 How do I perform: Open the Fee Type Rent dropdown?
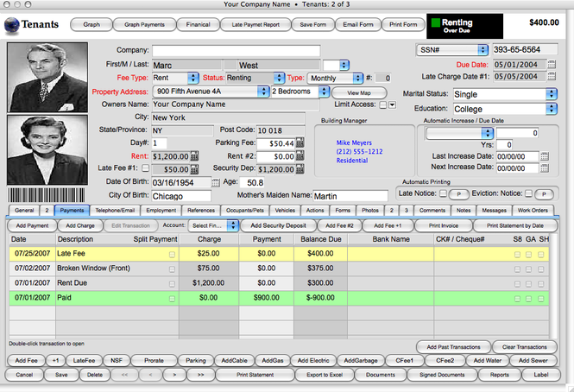(193, 78)
